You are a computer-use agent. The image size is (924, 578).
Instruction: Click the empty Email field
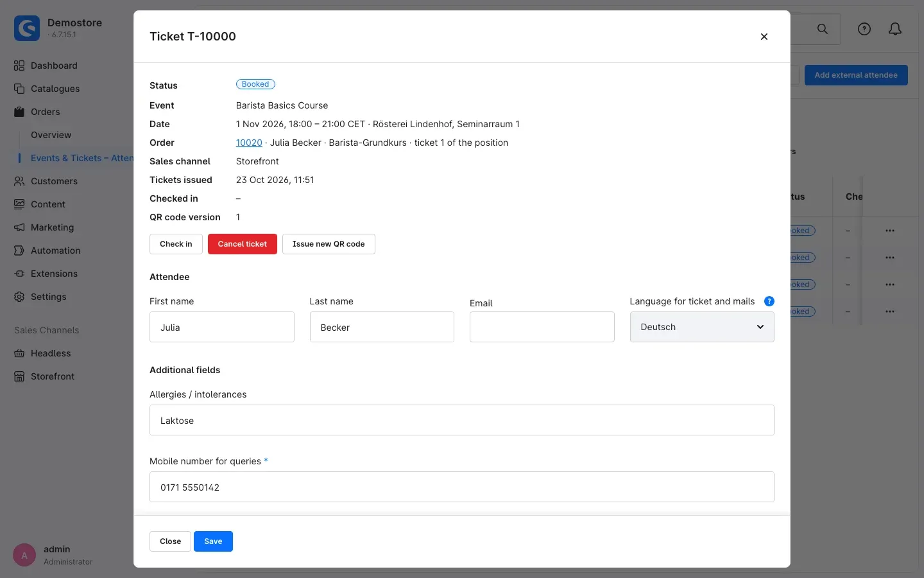click(x=542, y=327)
